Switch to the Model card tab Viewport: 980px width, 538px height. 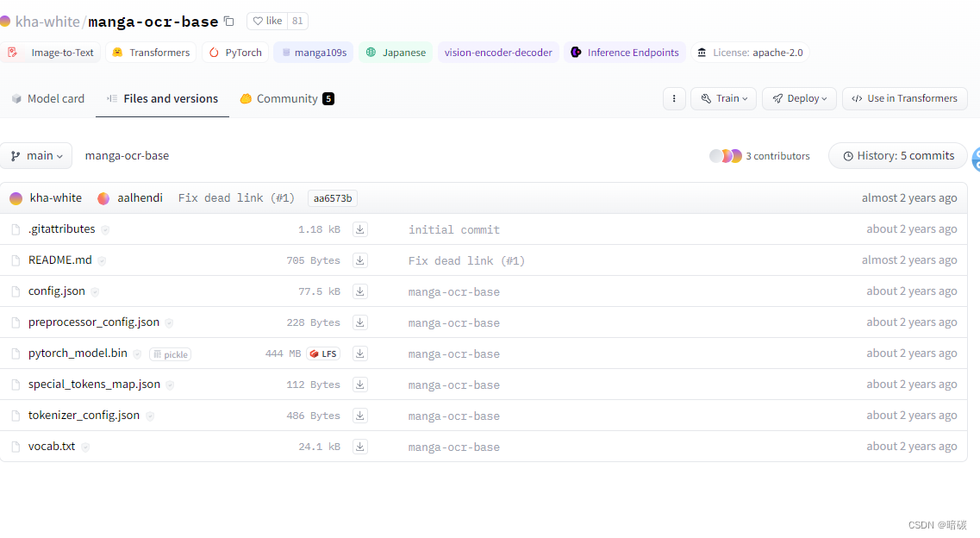(48, 99)
